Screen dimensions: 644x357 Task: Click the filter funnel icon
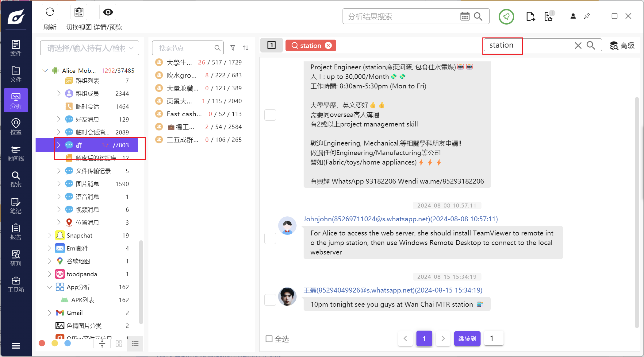click(x=233, y=48)
